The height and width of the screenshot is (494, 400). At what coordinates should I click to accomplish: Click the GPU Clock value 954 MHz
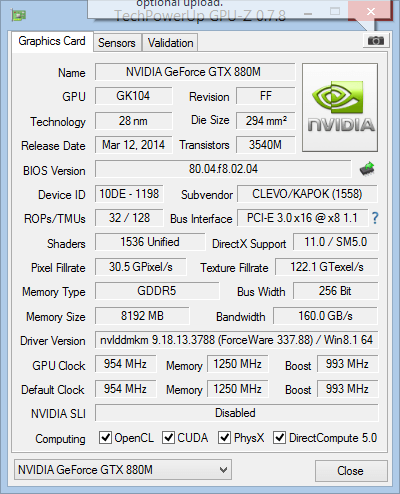125,364
